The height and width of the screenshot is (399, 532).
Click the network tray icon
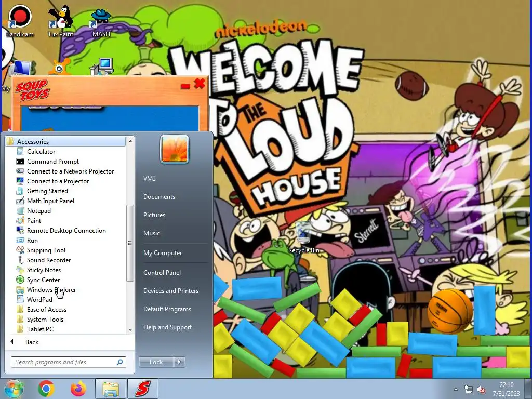[469, 390]
